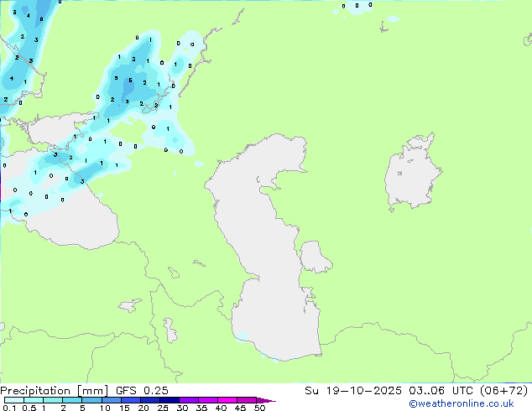Click the '25' legend scale label

(163, 408)
